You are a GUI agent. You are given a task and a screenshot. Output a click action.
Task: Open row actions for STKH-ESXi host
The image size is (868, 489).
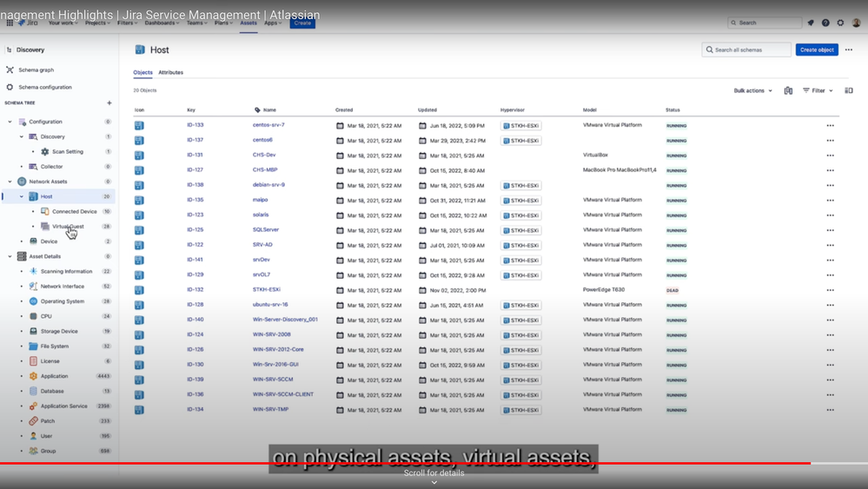click(830, 290)
